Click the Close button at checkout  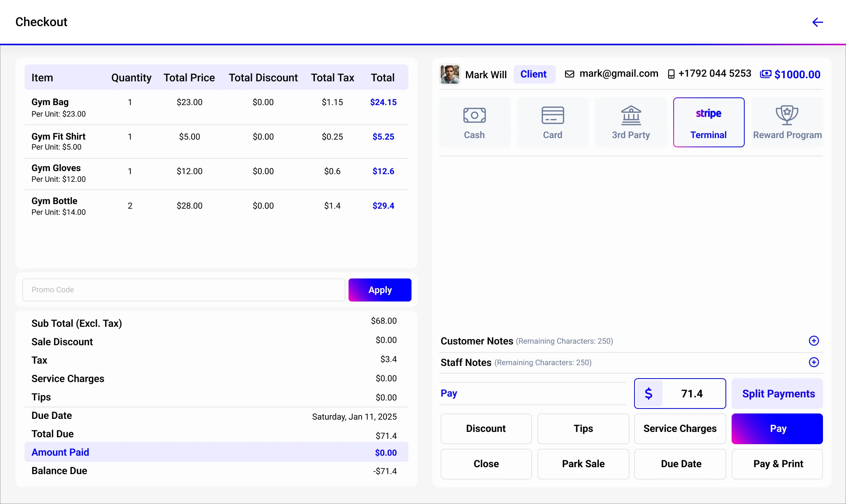[486, 463]
